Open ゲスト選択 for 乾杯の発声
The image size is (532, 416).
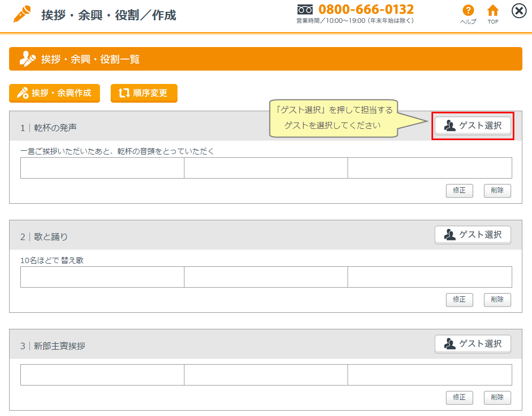coord(473,126)
